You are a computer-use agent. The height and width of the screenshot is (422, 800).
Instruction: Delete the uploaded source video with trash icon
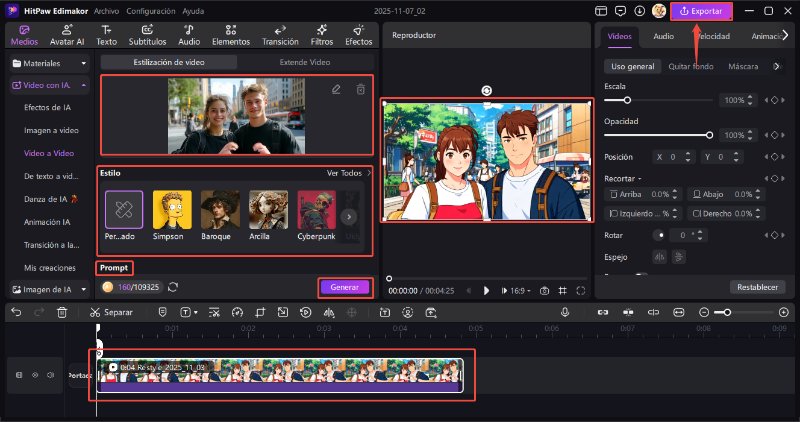pyautogui.click(x=361, y=90)
